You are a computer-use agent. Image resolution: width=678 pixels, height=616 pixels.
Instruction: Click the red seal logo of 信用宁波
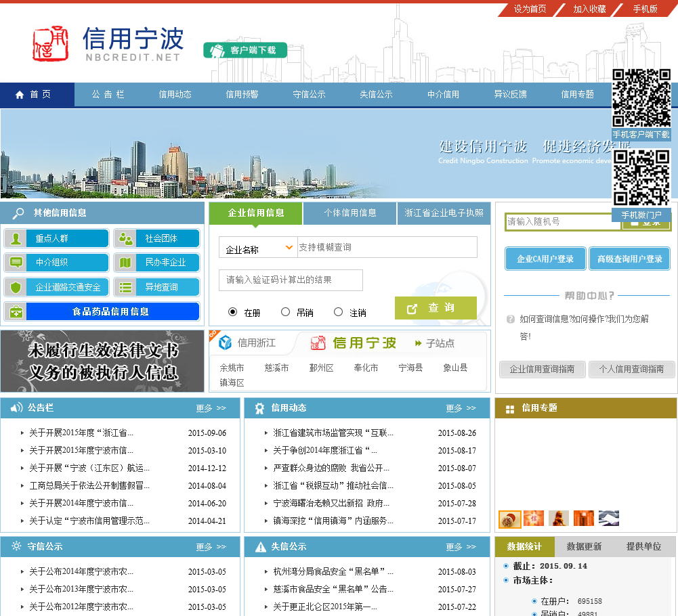[x=51, y=43]
